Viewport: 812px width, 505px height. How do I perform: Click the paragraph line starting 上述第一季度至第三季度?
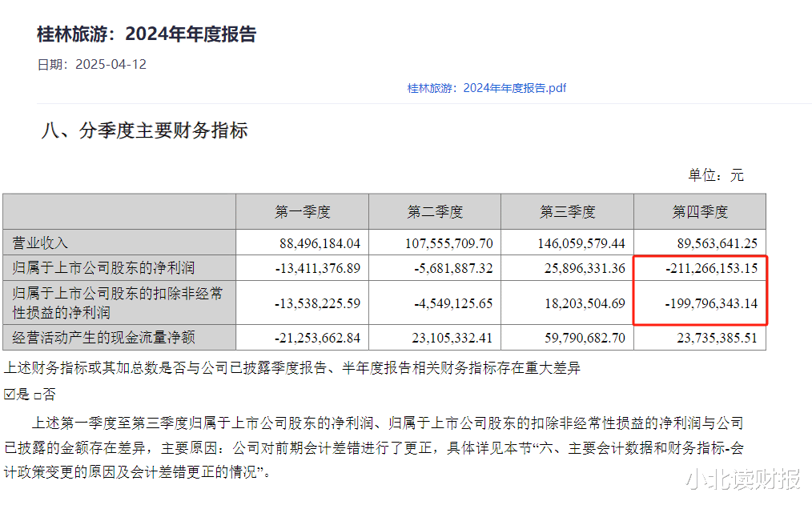[x=388, y=423]
